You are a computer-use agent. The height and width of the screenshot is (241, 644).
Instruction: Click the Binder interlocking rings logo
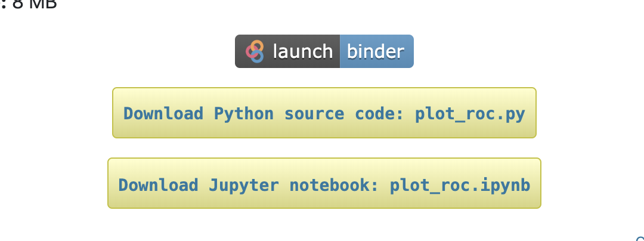coord(255,51)
